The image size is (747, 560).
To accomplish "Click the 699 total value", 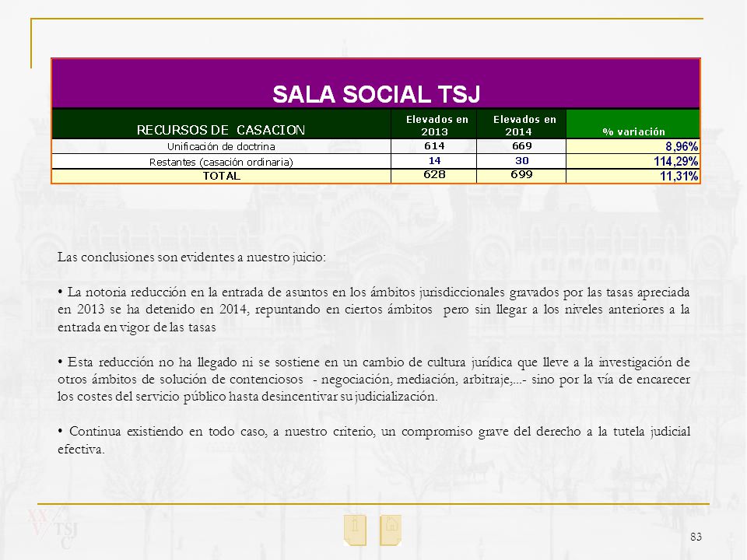I will [521, 174].
